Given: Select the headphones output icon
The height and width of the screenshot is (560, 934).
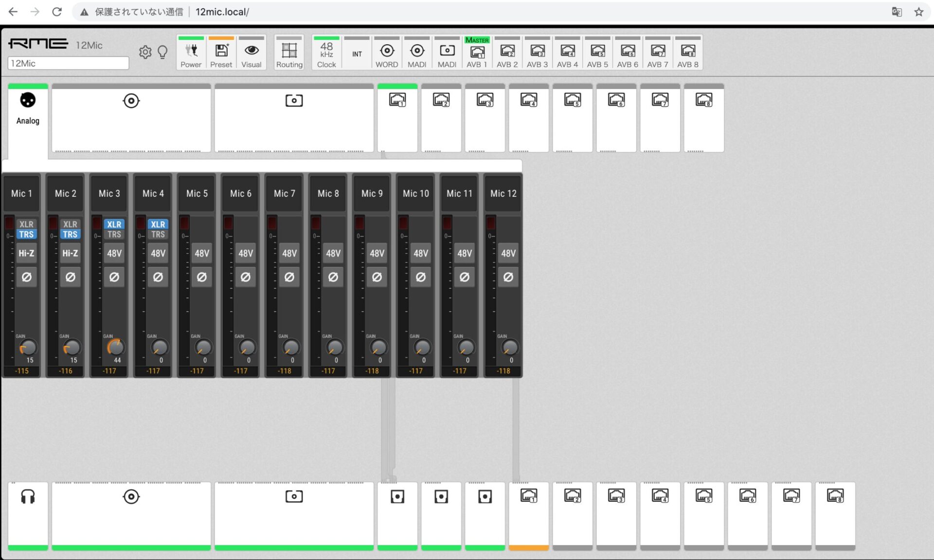Looking at the screenshot, I should pos(28,497).
